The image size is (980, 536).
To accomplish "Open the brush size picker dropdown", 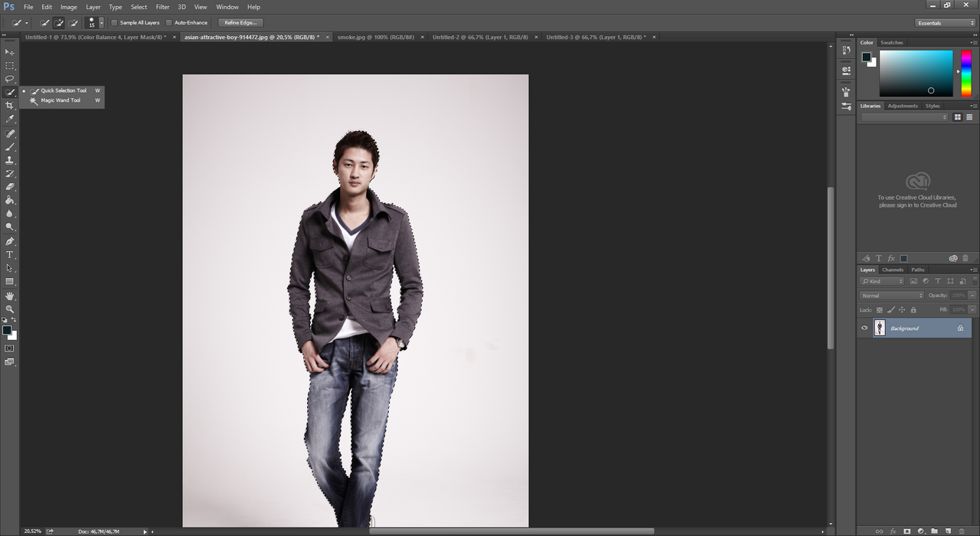I will pyautogui.click(x=101, y=23).
